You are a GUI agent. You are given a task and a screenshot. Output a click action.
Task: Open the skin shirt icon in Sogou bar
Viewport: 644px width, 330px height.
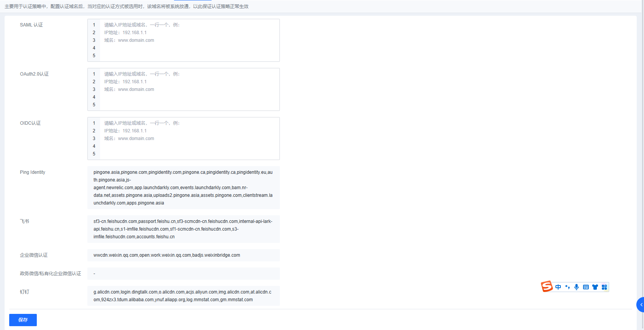tap(595, 287)
